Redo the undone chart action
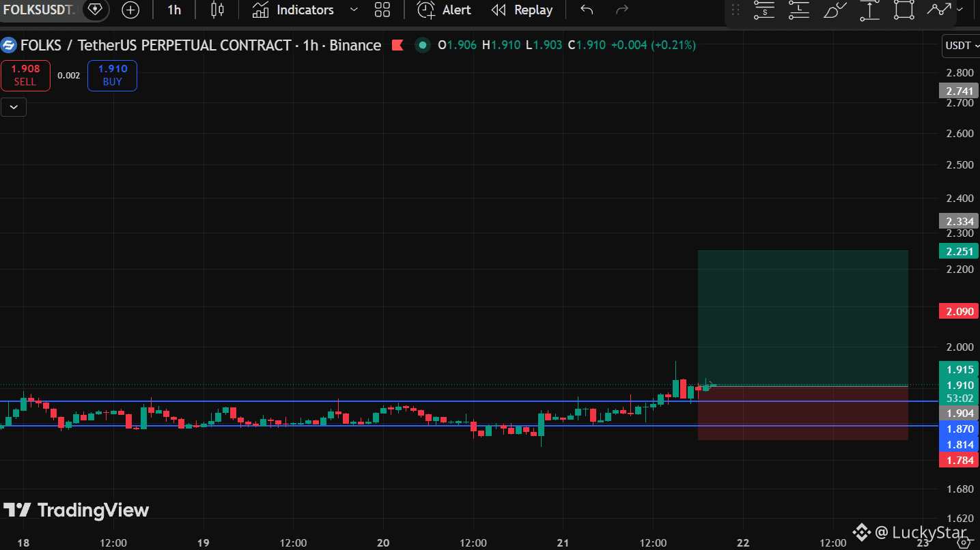This screenshot has height=550, width=980. point(621,10)
